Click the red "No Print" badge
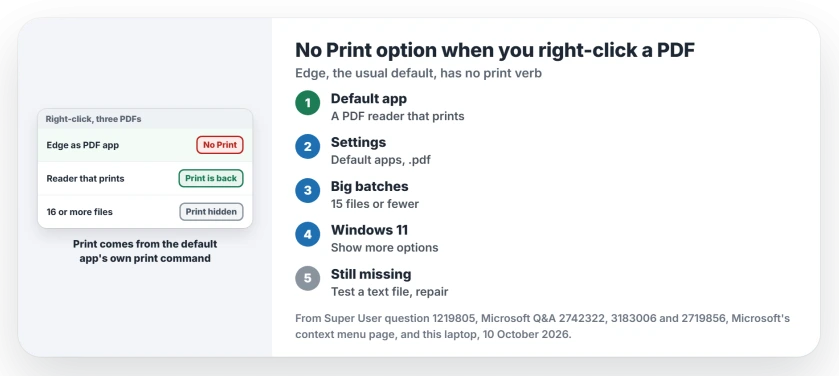Viewport: 839px width, 376px height. point(220,145)
